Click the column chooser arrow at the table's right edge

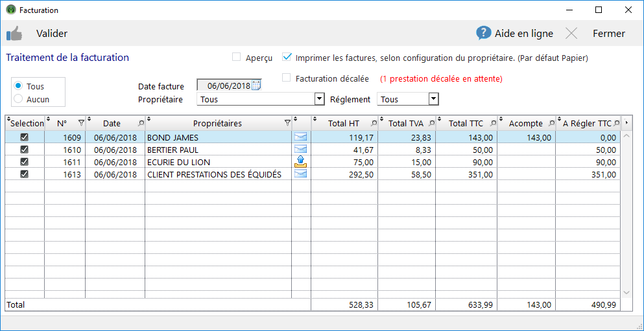pyautogui.click(x=626, y=123)
